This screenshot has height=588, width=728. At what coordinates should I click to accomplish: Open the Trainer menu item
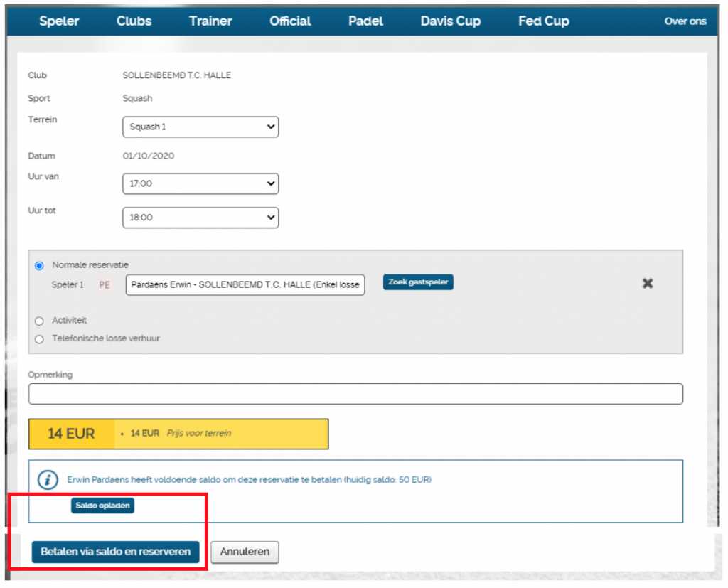[210, 21]
